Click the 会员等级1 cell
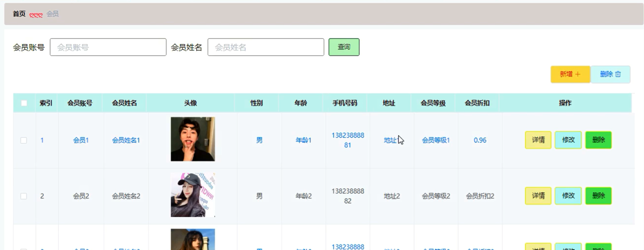This screenshot has width=644, height=250. (436, 140)
